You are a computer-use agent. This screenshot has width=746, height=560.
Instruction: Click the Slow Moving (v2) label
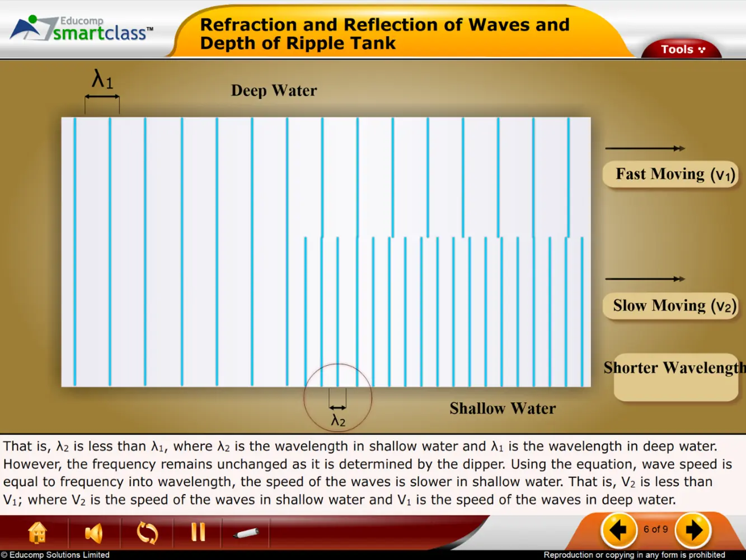(x=671, y=306)
